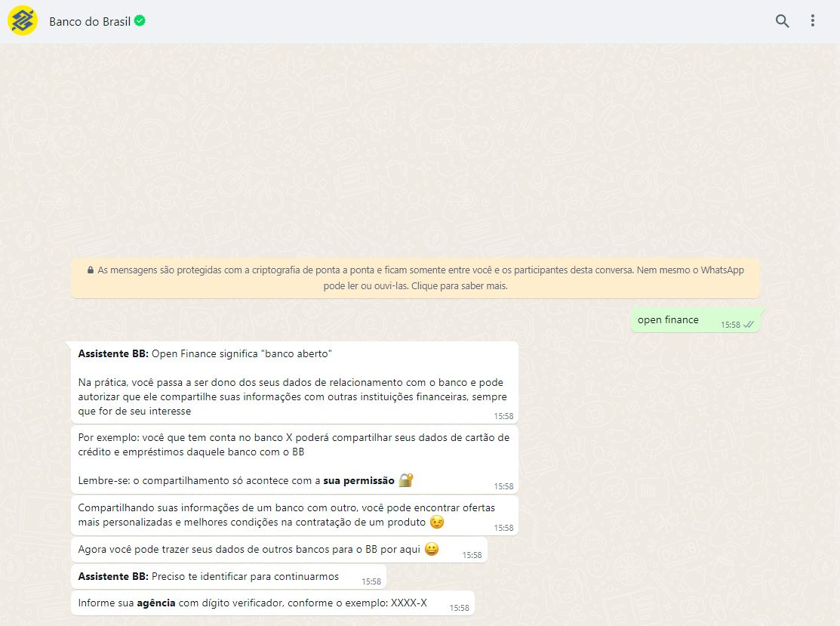Image resolution: width=840 pixels, height=626 pixels.
Task: Open the chat search magnifier icon
Action: 782,21
